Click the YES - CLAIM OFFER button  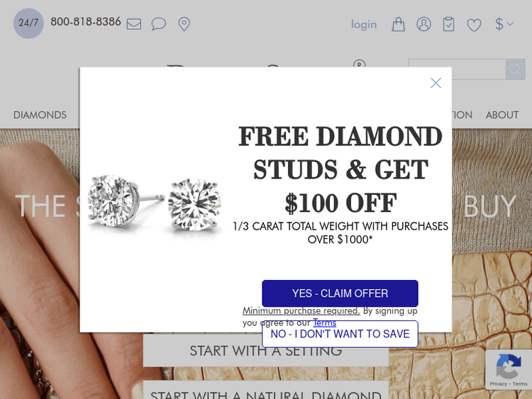pyautogui.click(x=340, y=293)
